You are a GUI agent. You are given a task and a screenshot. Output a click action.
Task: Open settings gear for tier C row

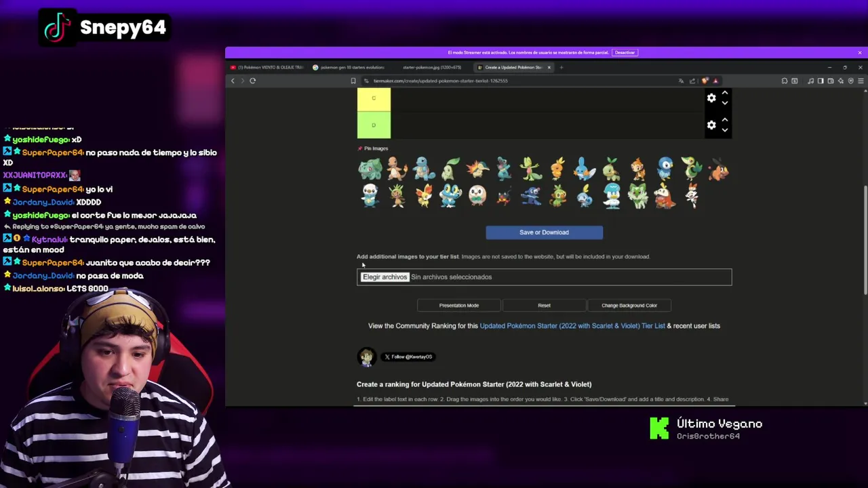(x=711, y=98)
